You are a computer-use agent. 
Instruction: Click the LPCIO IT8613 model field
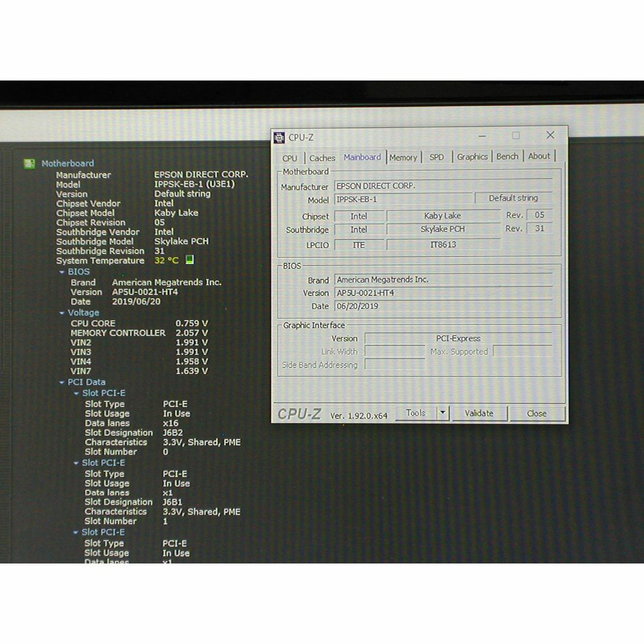(443, 244)
